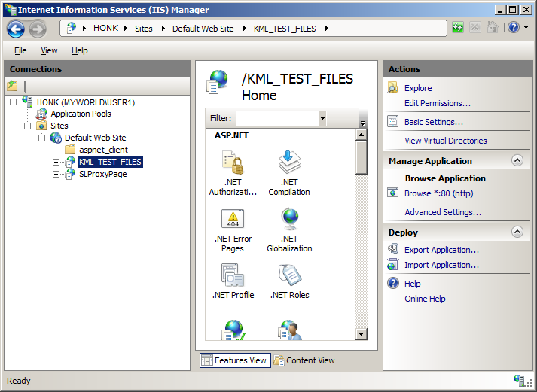Switch to Features View tab
Image resolution: width=537 pixels, height=392 pixels.
(235, 360)
